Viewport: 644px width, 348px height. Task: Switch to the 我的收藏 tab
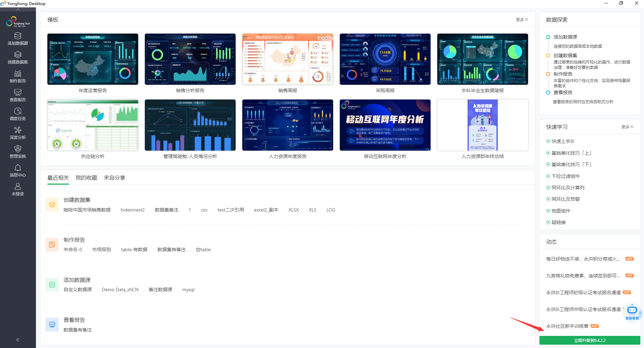point(86,178)
